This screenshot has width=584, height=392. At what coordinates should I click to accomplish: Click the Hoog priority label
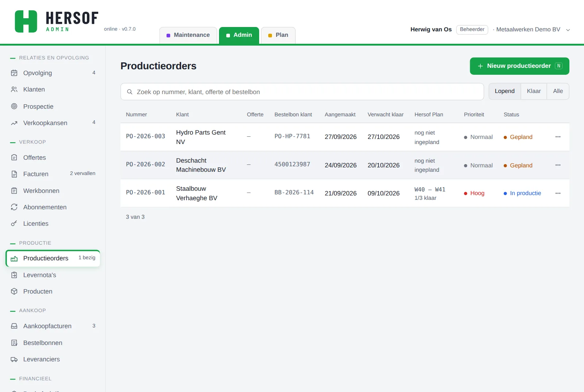[x=474, y=193]
